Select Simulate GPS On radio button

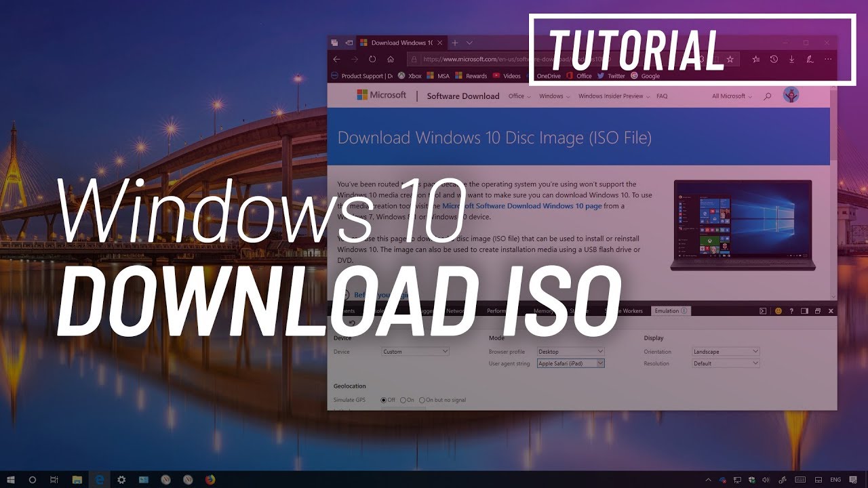(403, 400)
